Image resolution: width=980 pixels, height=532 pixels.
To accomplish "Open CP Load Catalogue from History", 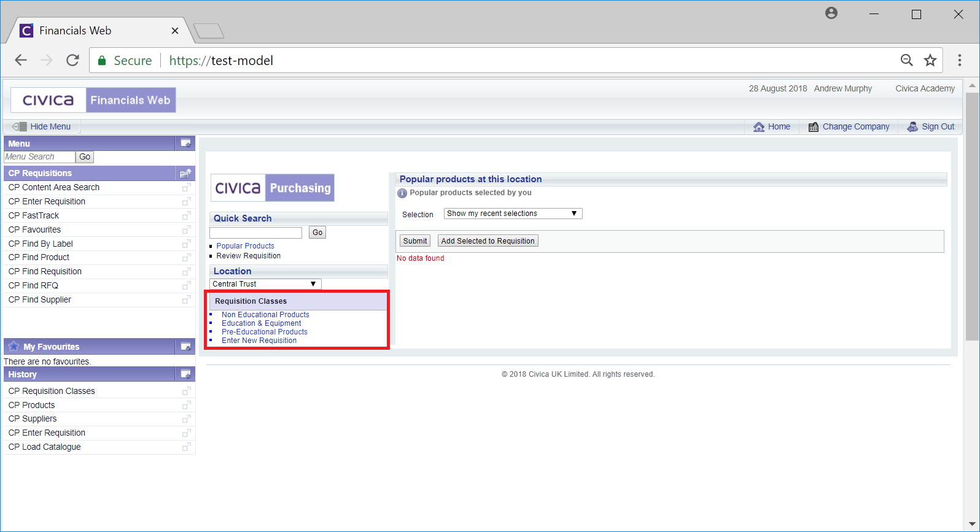I will click(x=45, y=447).
